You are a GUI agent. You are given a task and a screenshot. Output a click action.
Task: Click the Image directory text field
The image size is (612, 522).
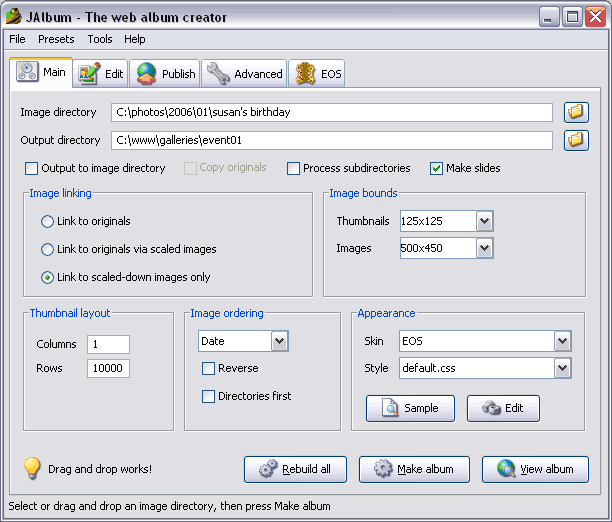point(332,112)
